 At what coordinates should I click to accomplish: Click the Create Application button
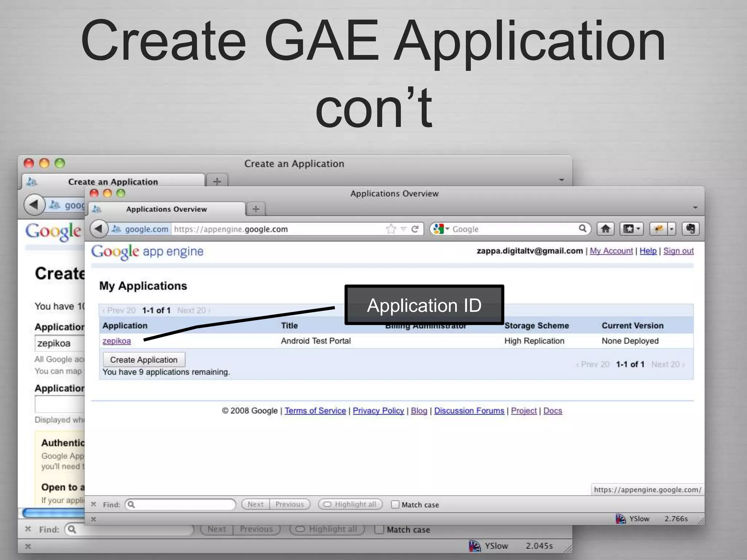(144, 359)
